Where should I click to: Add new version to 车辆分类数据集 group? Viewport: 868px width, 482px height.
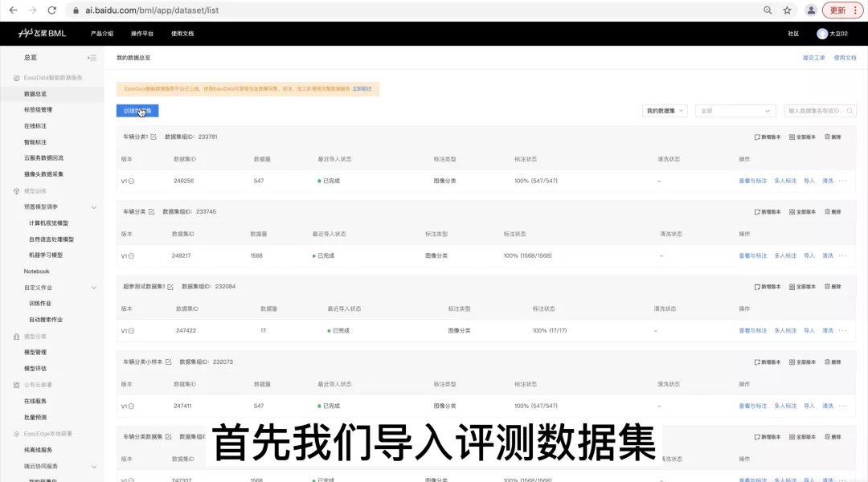(x=768, y=437)
